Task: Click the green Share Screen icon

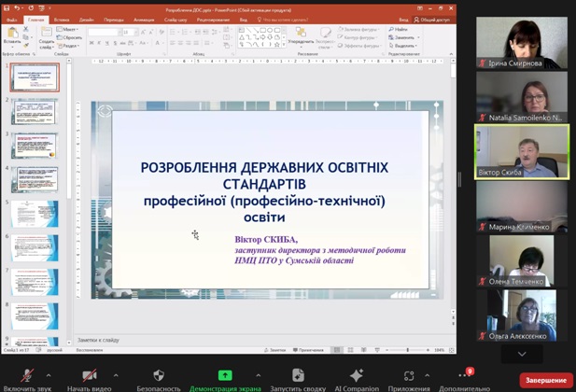Action: pyautogui.click(x=225, y=375)
